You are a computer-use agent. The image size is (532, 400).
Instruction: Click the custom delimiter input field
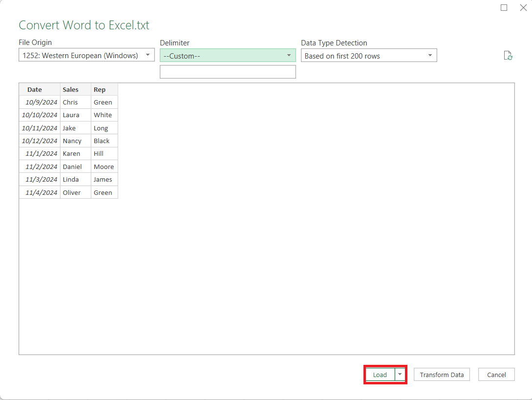[x=228, y=72]
